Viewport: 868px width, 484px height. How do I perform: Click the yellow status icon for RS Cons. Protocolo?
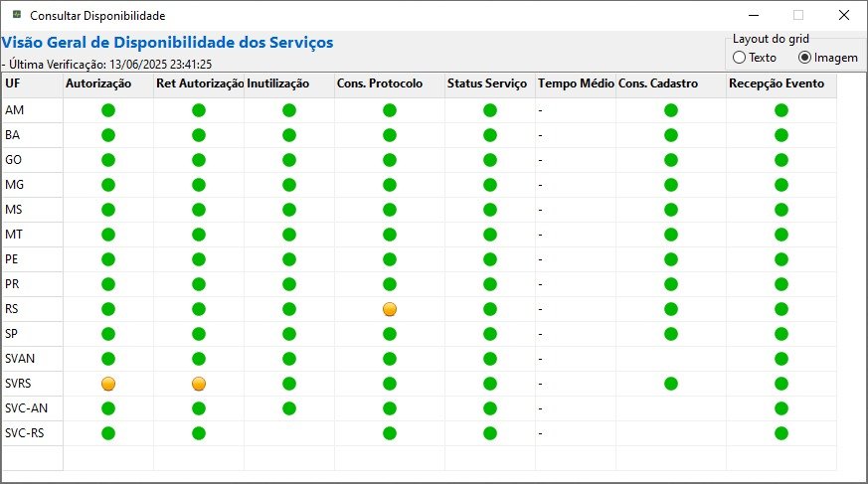[390, 309]
